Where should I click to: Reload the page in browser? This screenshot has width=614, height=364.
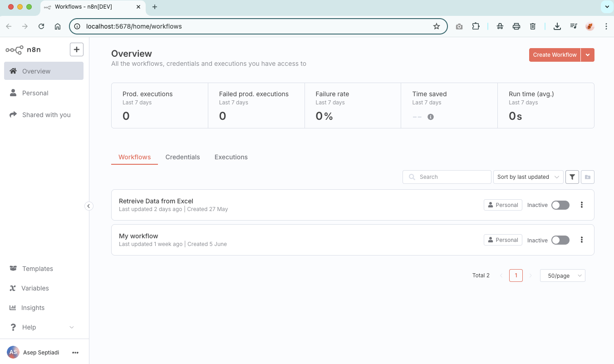[x=41, y=26]
